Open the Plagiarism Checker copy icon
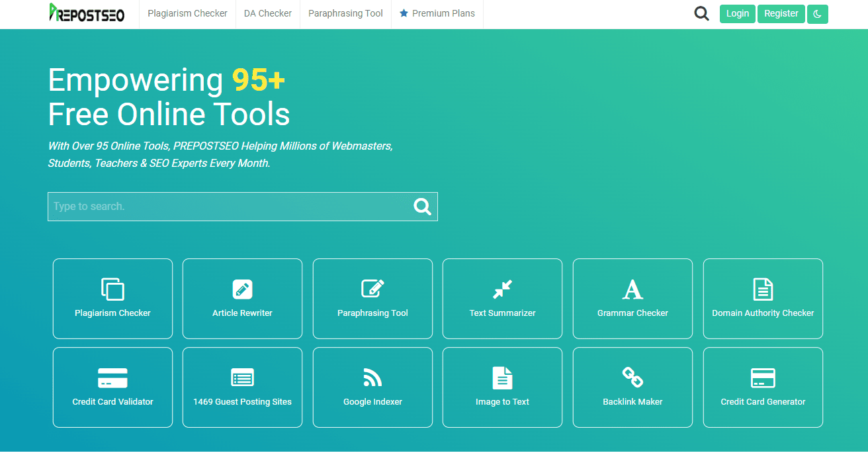The image size is (868, 453). 112,289
